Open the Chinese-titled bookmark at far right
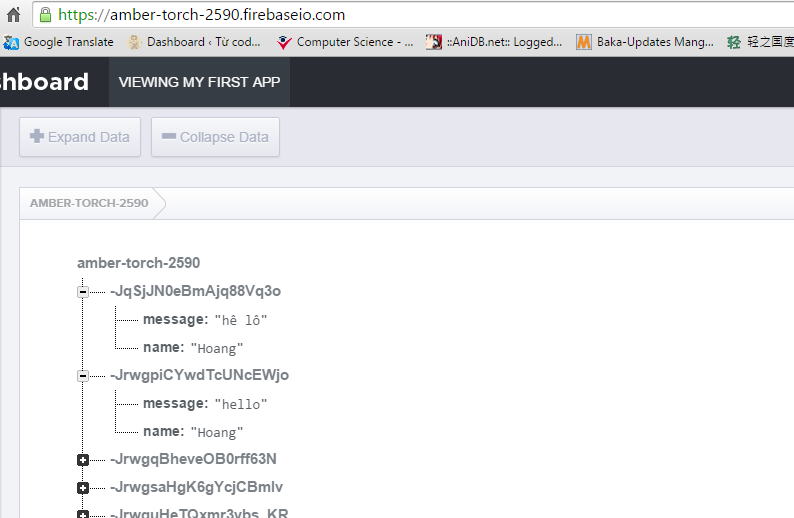 759,42
